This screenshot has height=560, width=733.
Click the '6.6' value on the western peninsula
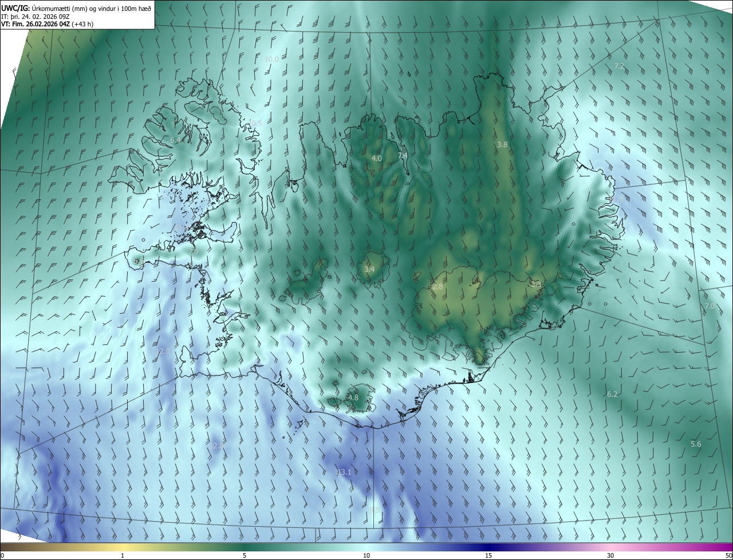pyautogui.click(x=137, y=261)
